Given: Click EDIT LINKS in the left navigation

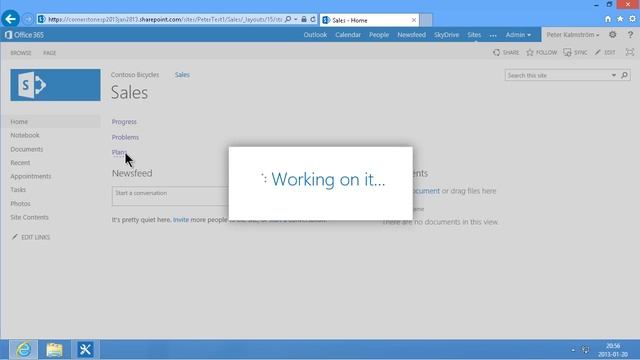Looking at the screenshot, I should click(x=31, y=237).
